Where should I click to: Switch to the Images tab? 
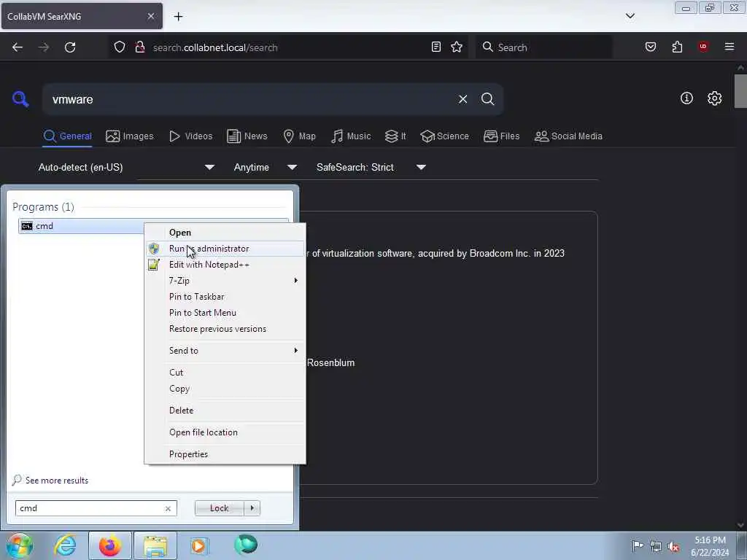pyautogui.click(x=130, y=136)
